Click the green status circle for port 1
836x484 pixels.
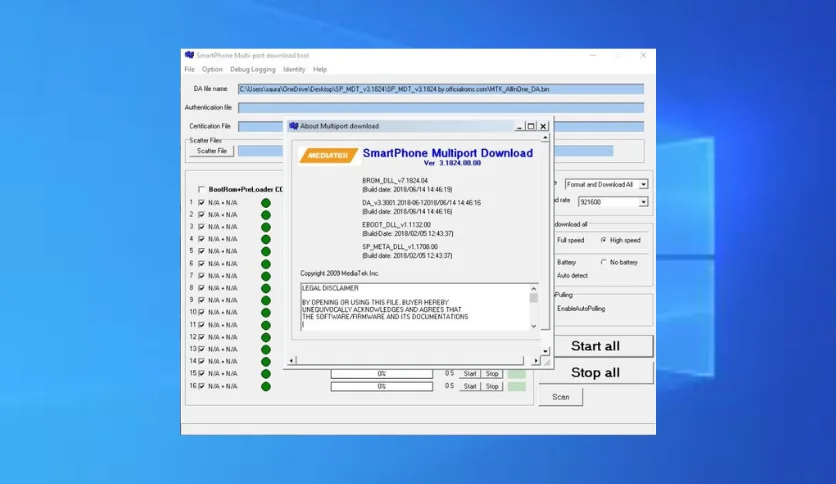pyautogui.click(x=266, y=203)
